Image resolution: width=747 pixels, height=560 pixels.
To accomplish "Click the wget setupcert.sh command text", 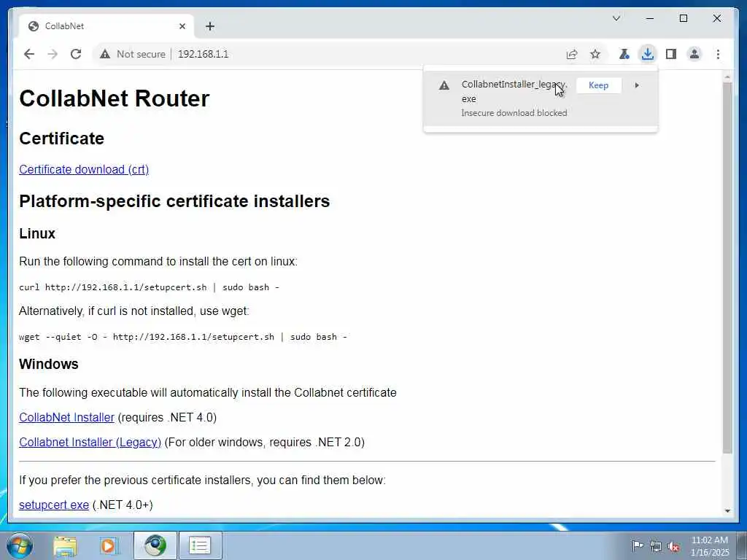I will 183,337.
